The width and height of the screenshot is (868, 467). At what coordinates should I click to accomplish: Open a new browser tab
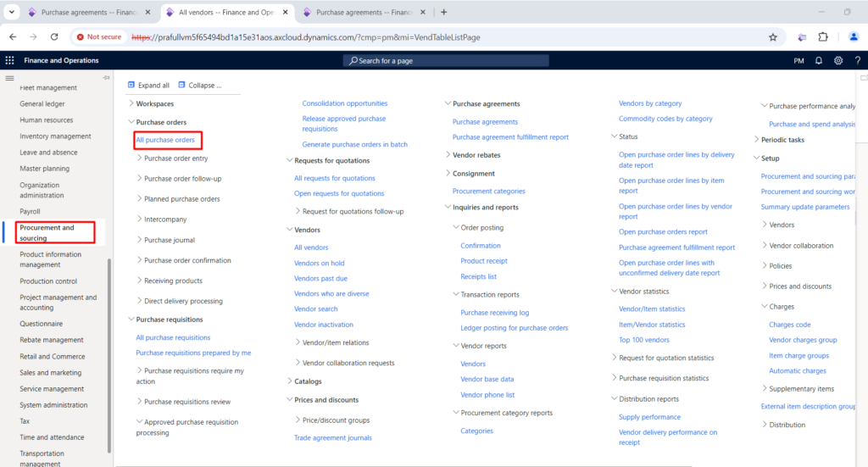pos(443,12)
